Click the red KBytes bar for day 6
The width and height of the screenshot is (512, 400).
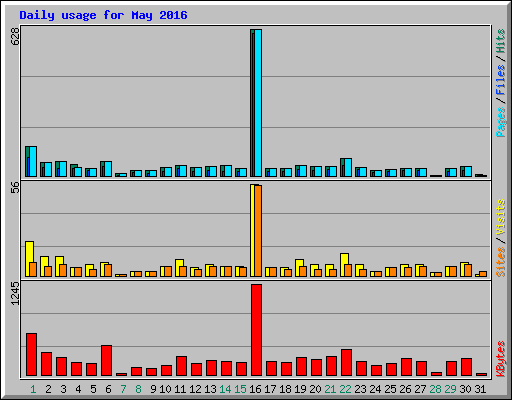click(106, 361)
